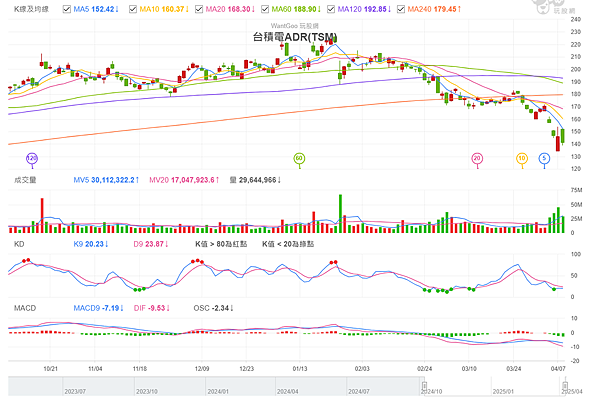This screenshot has width=600, height=397.
Task: Click the KD panel label
Action: click(19, 244)
